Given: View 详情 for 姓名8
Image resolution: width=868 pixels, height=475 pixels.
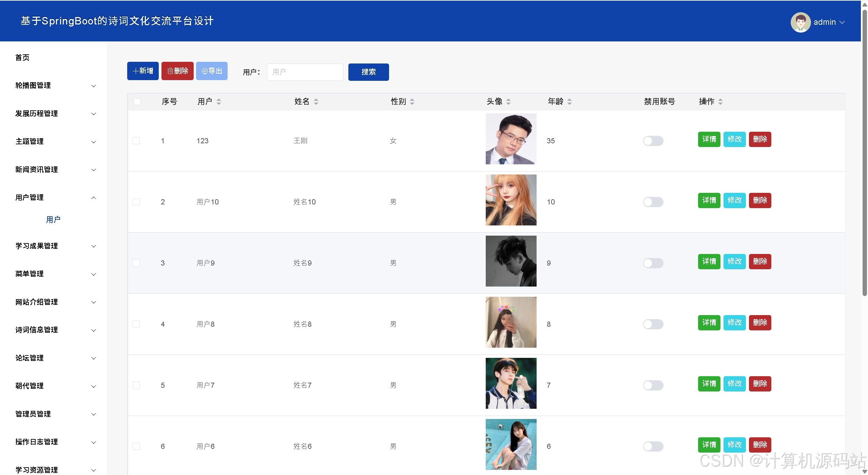Looking at the screenshot, I should tap(709, 323).
